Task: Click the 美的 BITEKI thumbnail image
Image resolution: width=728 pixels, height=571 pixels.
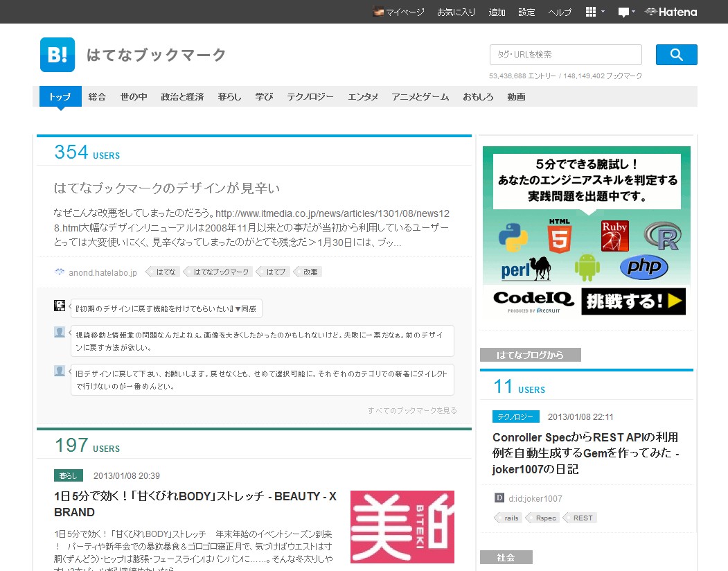Action: pos(402,527)
